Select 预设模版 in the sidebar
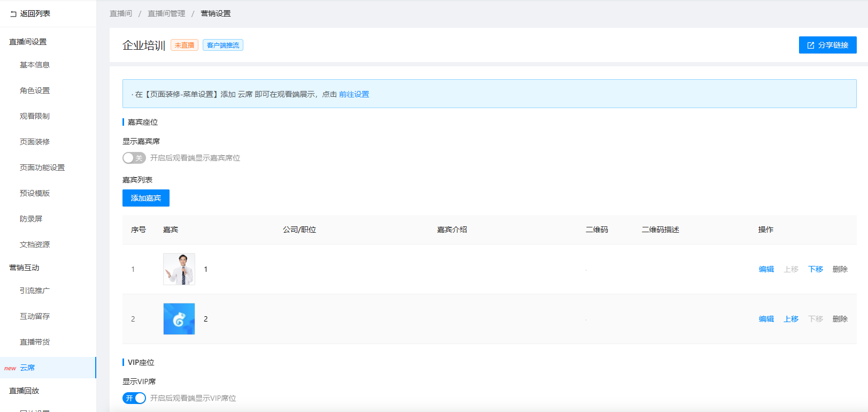 coord(35,193)
